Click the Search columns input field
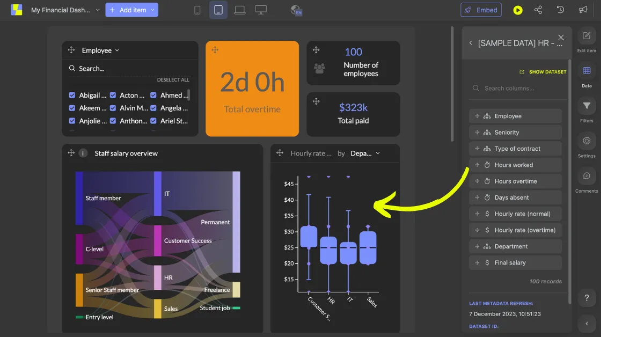 click(x=516, y=89)
